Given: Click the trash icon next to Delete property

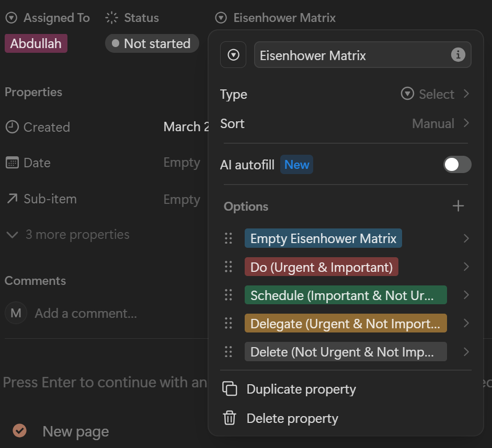Looking at the screenshot, I should click(230, 418).
